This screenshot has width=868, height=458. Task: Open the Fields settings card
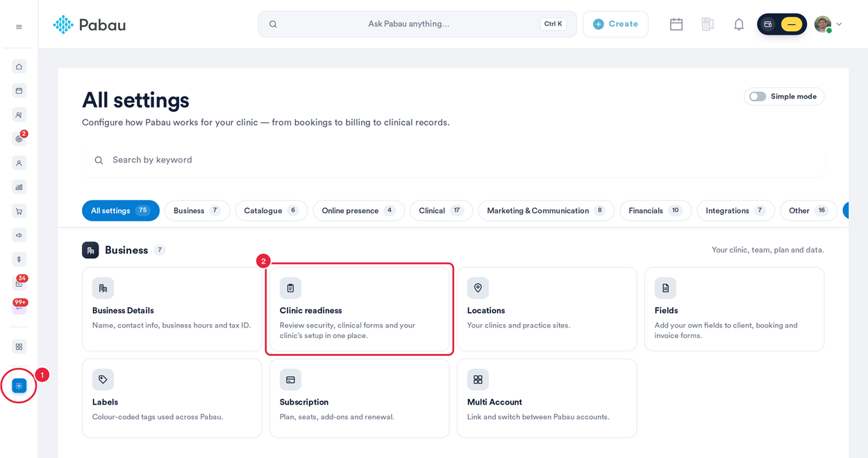tap(735, 309)
